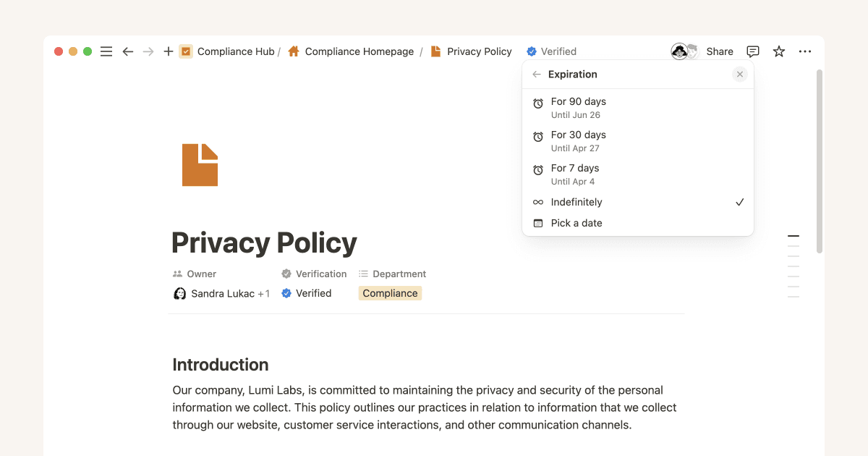Close the Expiration panel with the X

(x=739, y=74)
